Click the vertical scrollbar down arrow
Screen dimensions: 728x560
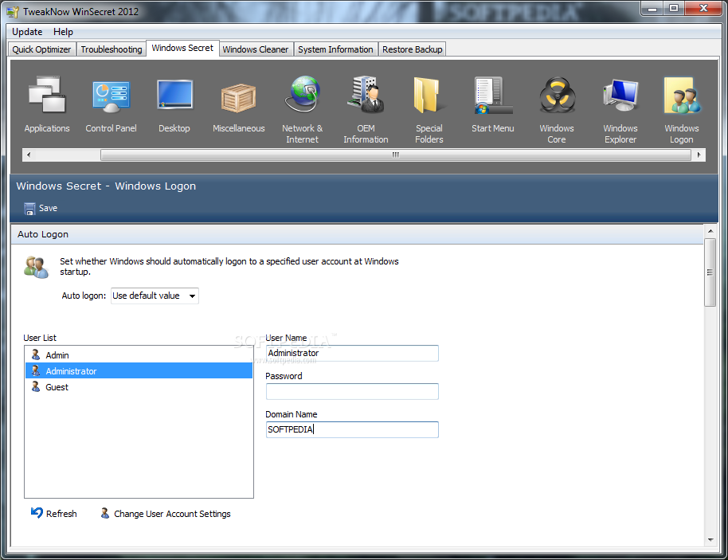710,539
